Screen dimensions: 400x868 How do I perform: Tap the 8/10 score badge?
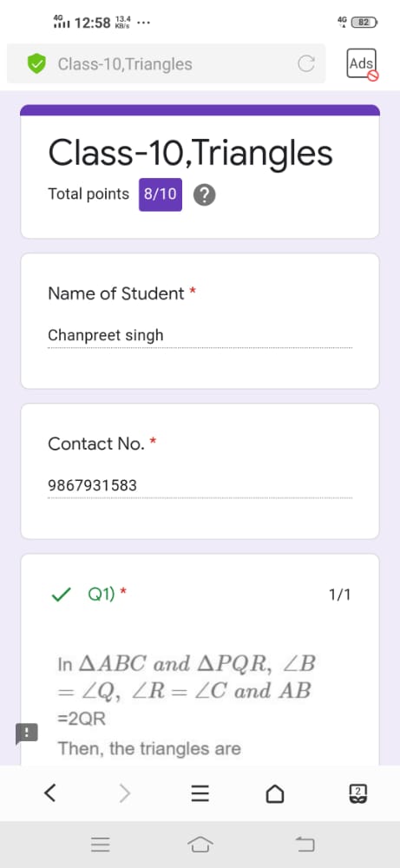pos(161,194)
